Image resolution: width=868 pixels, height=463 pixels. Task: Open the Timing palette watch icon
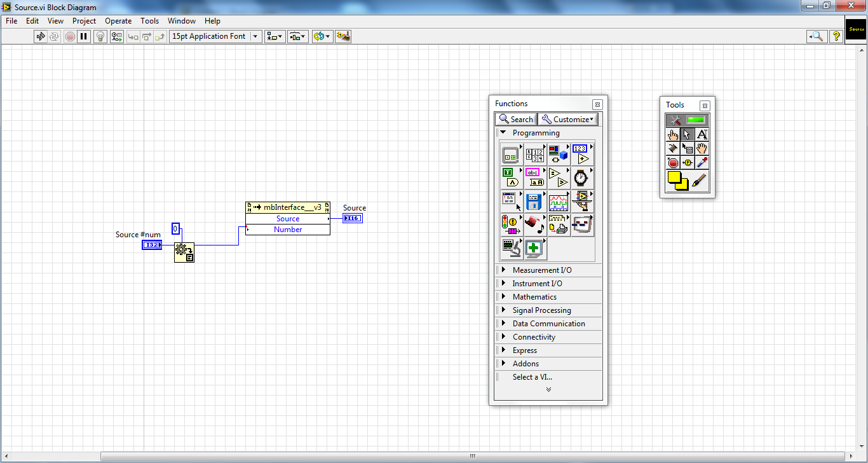[581, 177]
